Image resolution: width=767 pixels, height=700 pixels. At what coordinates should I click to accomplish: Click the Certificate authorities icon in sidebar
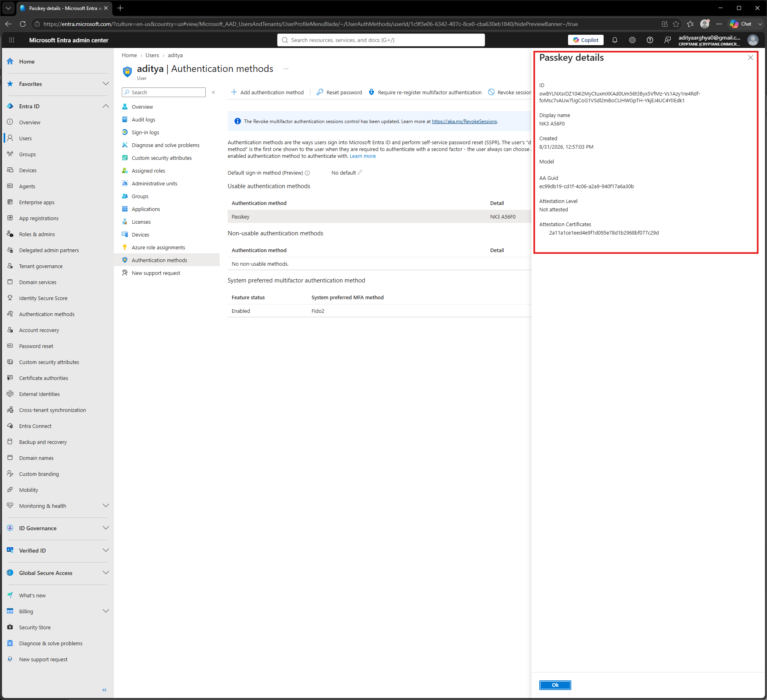[x=10, y=378]
